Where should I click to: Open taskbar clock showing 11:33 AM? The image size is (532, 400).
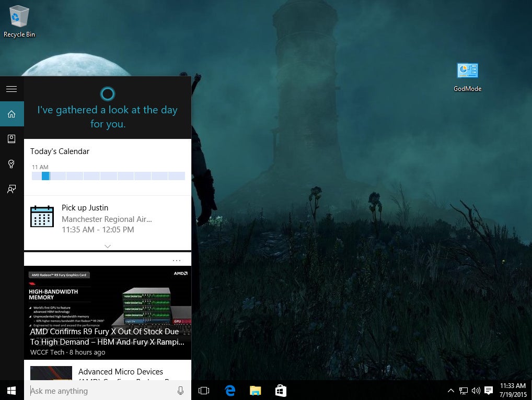pyautogui.click(x=513, y=390)
